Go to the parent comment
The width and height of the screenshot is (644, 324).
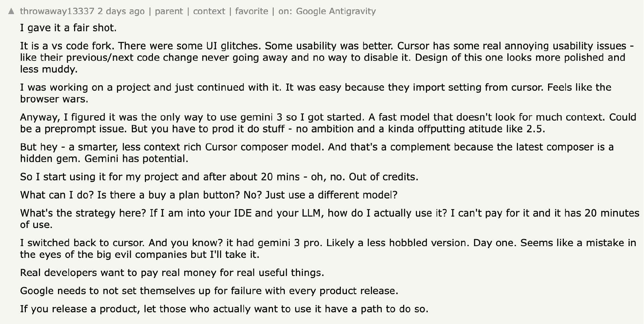(169, 11)
